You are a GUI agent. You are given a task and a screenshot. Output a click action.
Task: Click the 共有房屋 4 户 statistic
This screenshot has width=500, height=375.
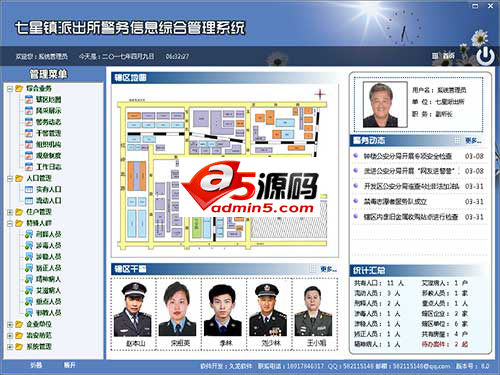pyautogui.click(x=445, y=334)
